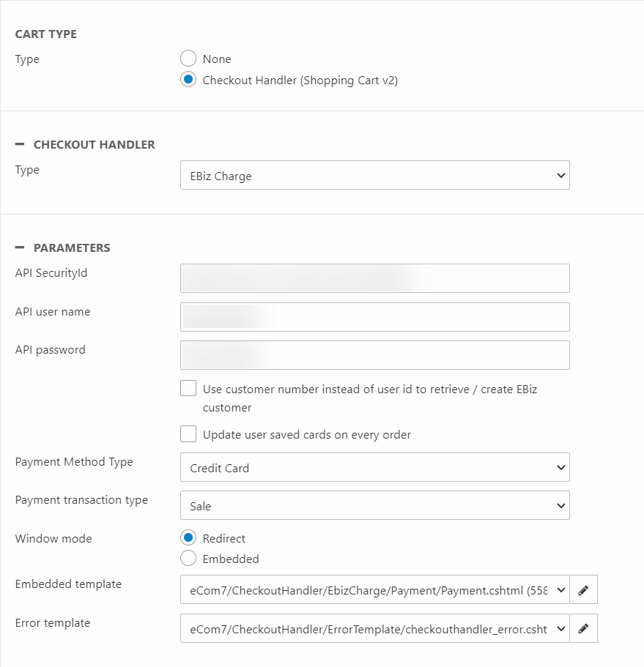Viewport: 644px width, 667px height.
Task: Collapse the Parameters section
Action: [x=20, y=247]
